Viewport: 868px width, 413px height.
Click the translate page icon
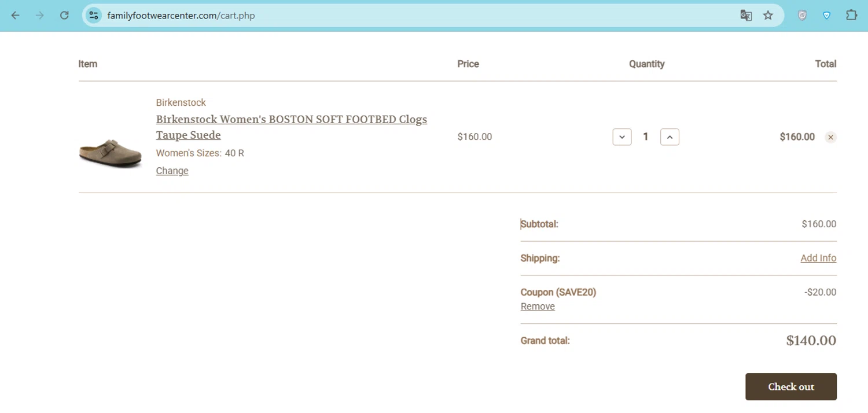point(746,16)
